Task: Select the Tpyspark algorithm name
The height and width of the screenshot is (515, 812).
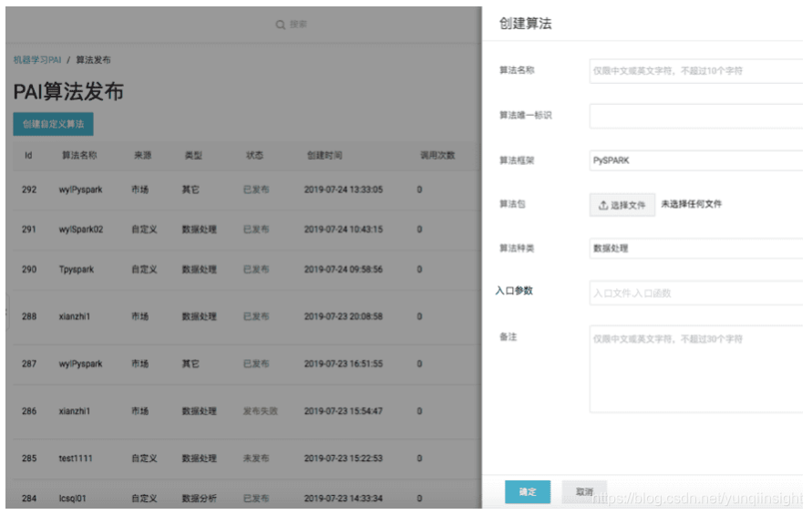Action: 77,270
